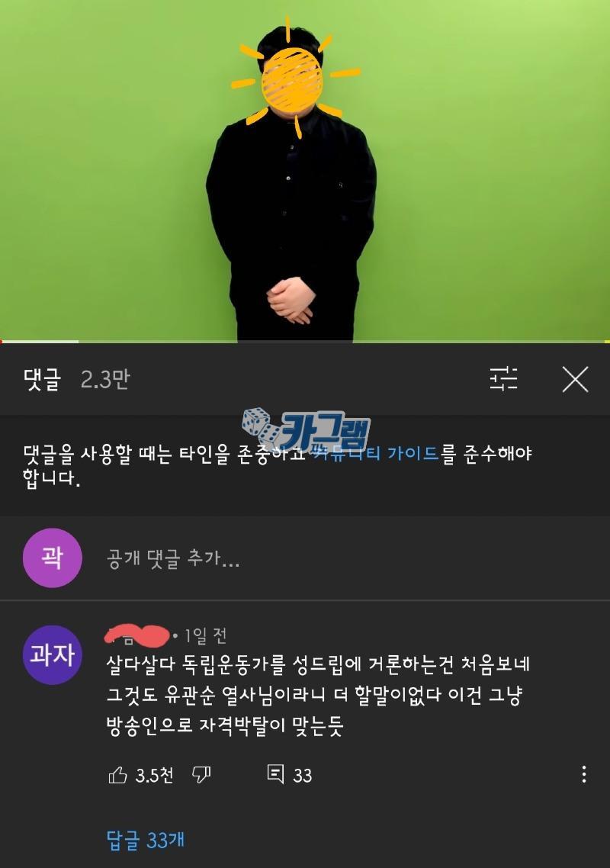This screenshot has height=868, width=610.
Task: Expand the comment text starting 살다살다
Action: click(318, 695)
